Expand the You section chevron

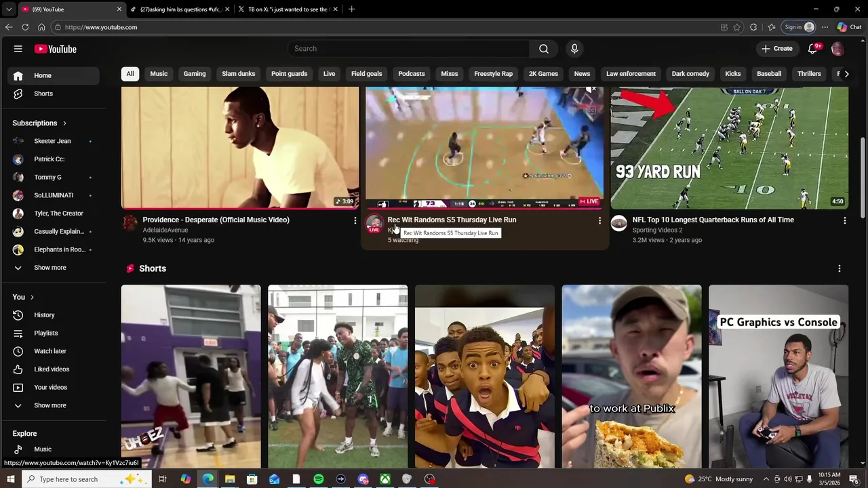coord(32,297)
